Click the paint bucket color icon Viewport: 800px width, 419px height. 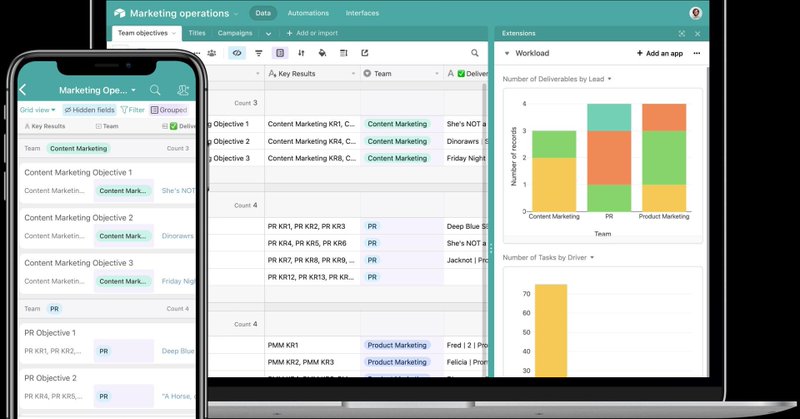322,53
